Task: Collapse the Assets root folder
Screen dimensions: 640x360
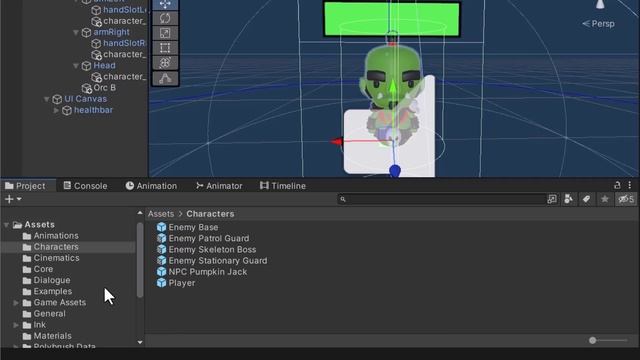Action: click(7, 225)
